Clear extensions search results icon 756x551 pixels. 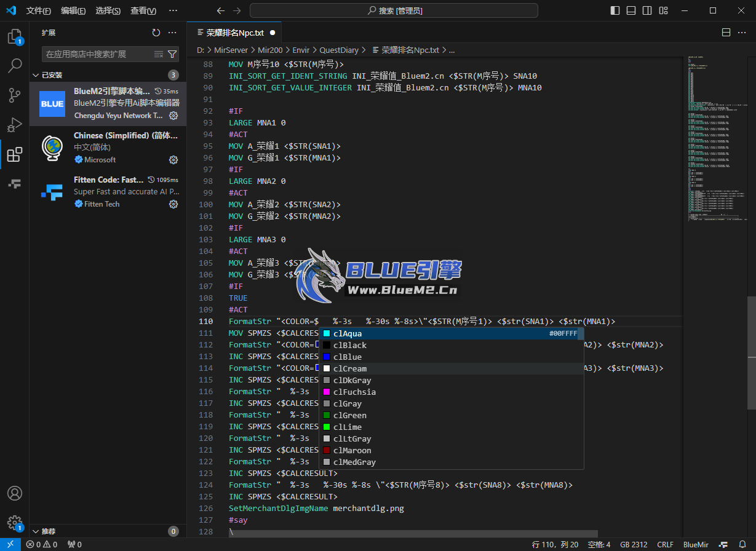pos(158,54)
